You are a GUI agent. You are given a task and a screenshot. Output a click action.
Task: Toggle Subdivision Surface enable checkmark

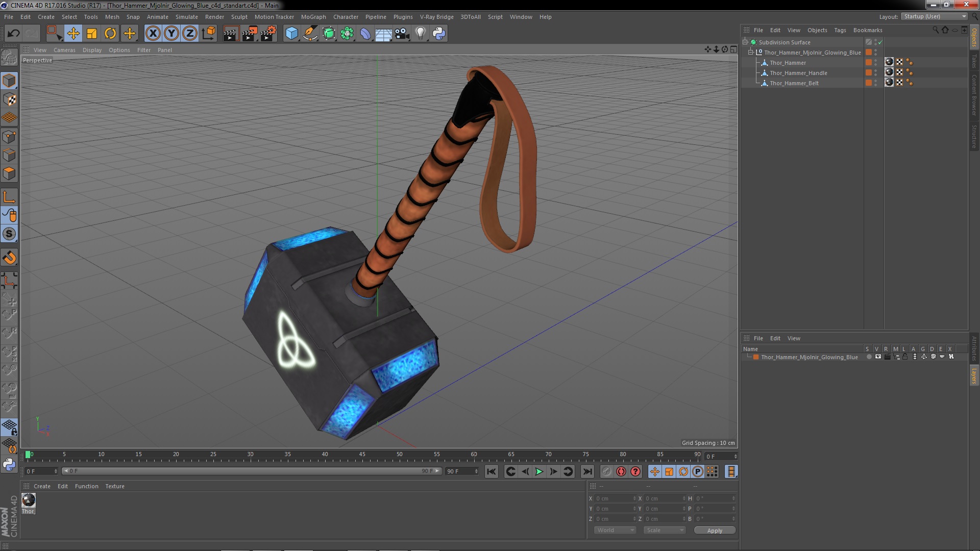[880, 42]
